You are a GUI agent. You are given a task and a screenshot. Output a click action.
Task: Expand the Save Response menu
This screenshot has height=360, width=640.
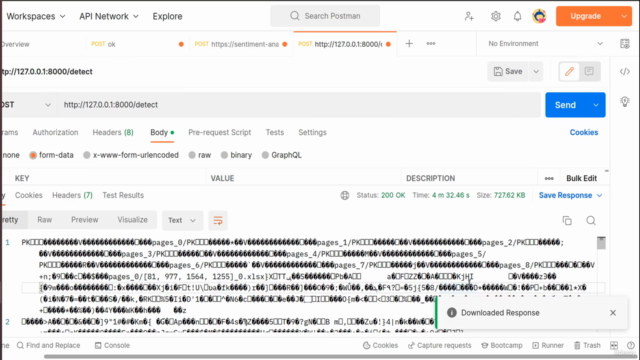571,196
